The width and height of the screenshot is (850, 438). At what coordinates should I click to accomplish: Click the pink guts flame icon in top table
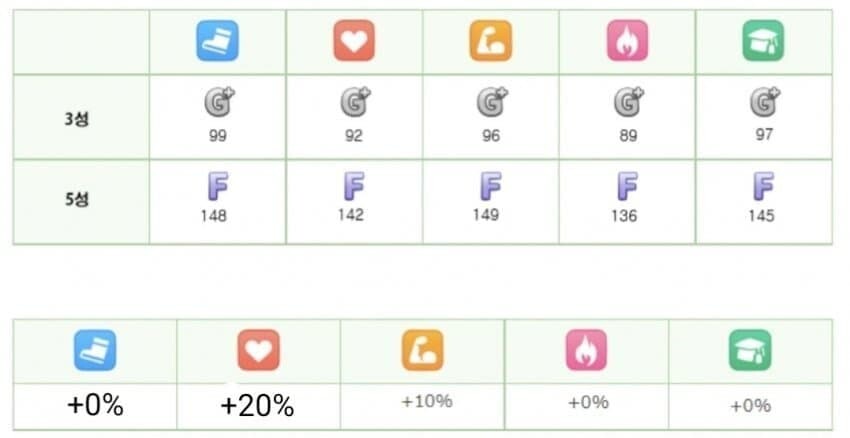pos(627,42)
